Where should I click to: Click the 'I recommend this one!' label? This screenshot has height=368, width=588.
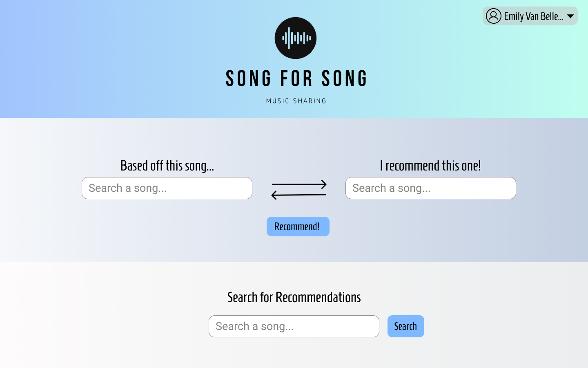click(430, 166)
